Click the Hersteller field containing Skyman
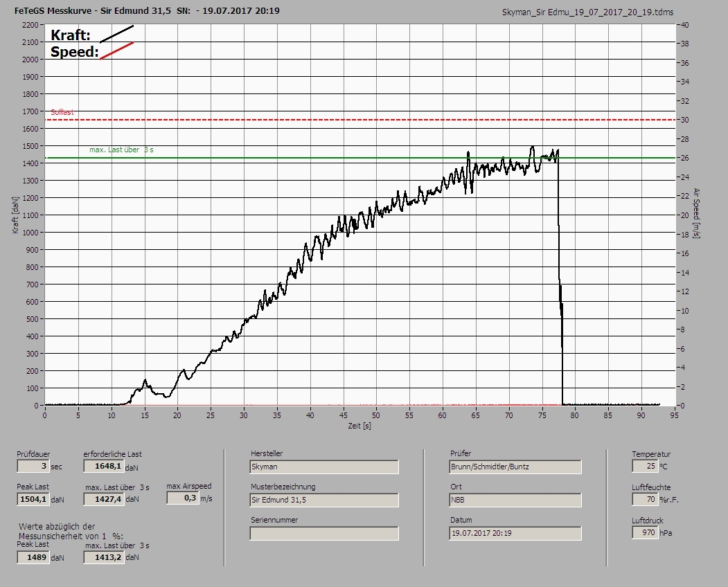Image resolution: width=728 pixels, height=587 pixels. (x=324, y=467)
